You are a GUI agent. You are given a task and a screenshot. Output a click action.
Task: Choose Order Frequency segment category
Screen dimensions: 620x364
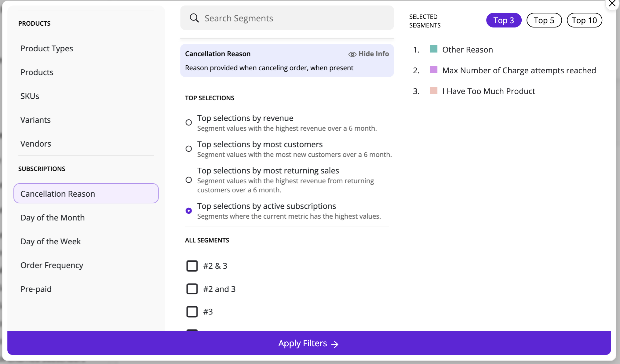point(52,265)
